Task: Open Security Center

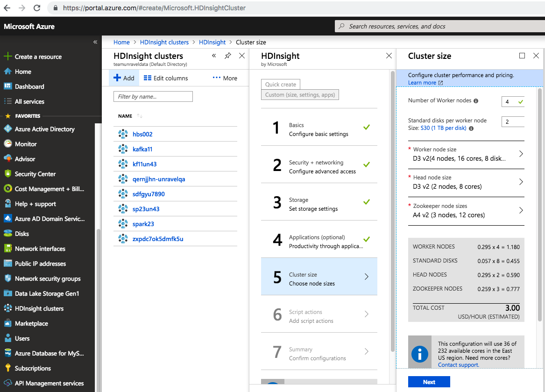Action: tap(35, 174)
